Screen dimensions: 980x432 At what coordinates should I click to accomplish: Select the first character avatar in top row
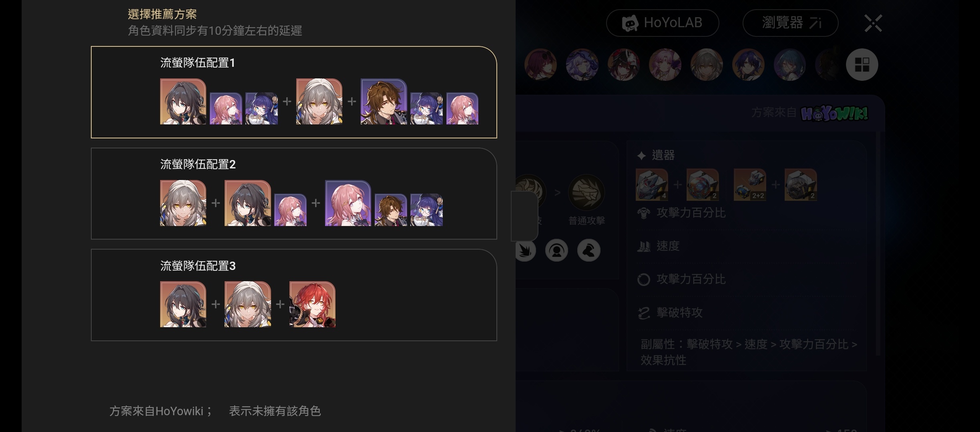click(x=540, y=64)
